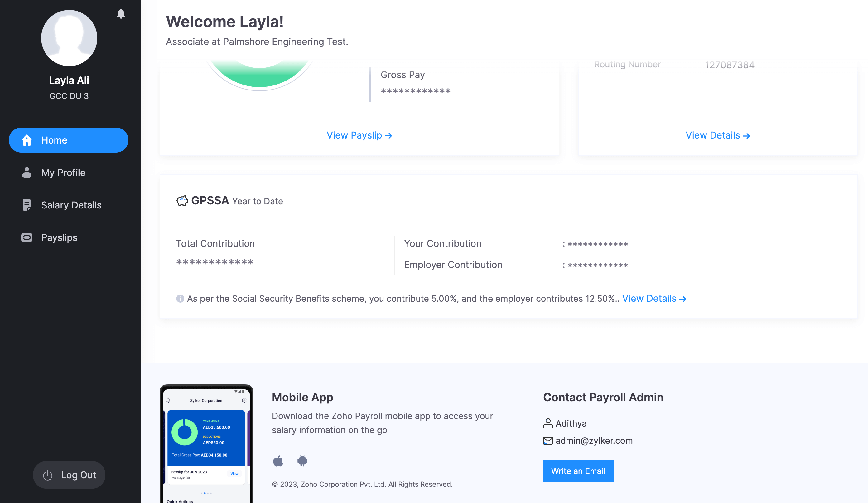868x503 pixels.
Task: Click the contact email envelope icon
Action: [547, 440]
